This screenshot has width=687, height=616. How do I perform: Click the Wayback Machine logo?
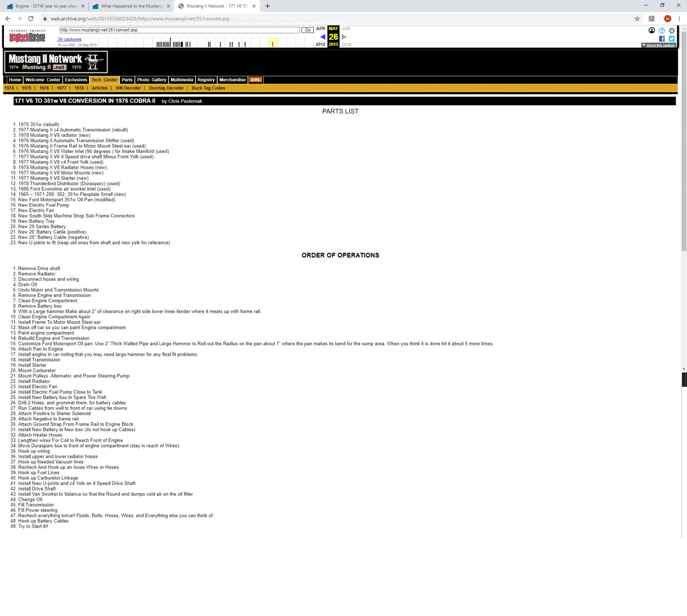pyautogui.click(x=27, y=37)
